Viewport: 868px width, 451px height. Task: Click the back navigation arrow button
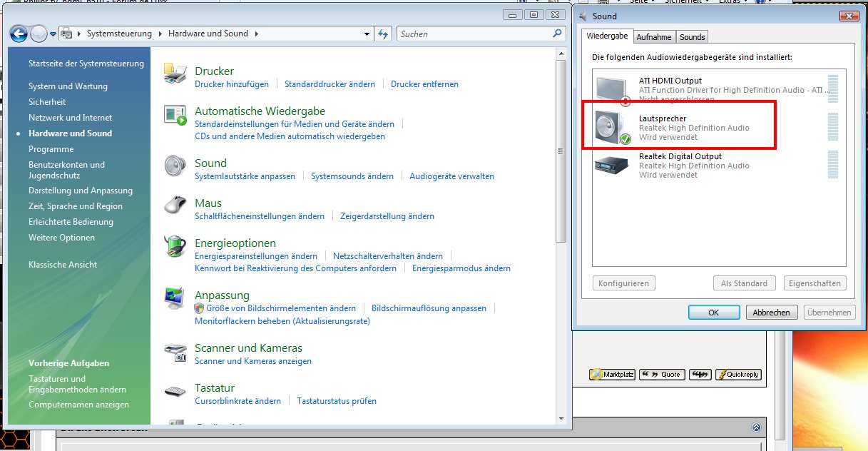(19, 34)
